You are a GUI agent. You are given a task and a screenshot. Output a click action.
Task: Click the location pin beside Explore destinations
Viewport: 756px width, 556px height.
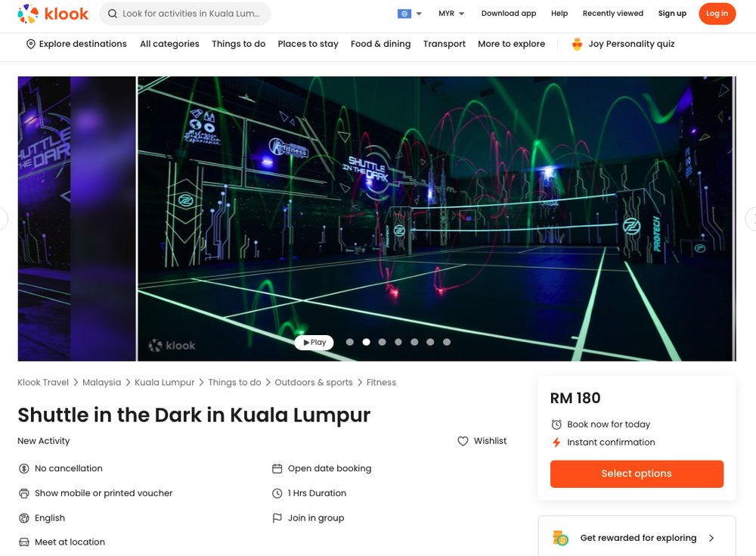tap(31, 44)
